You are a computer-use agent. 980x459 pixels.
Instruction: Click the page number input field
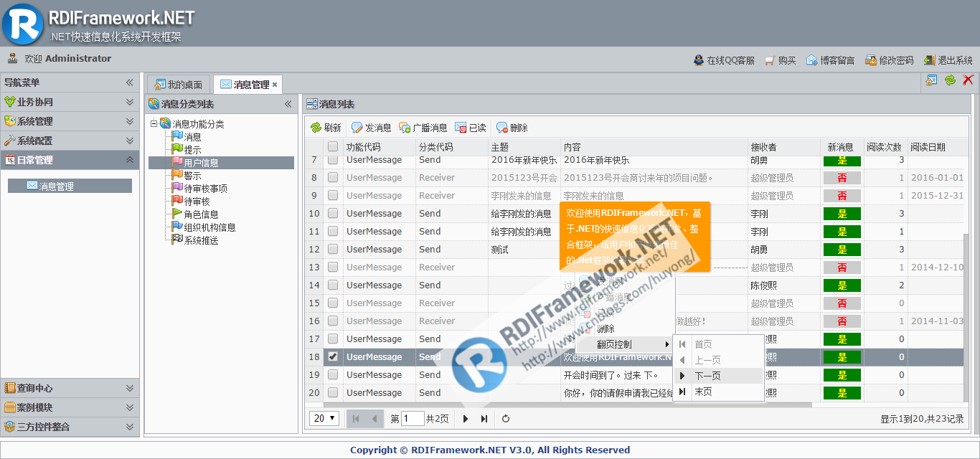[x=413, y=419]
